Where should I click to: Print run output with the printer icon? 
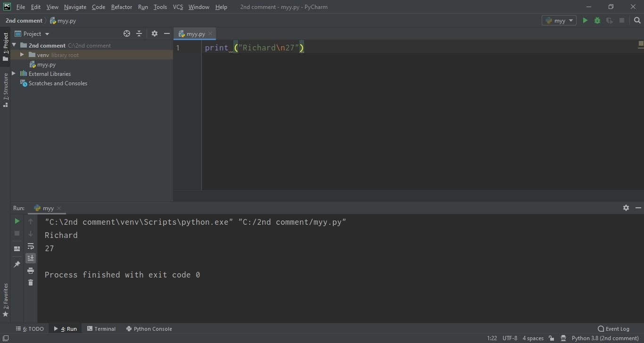[x=31, y=270]
